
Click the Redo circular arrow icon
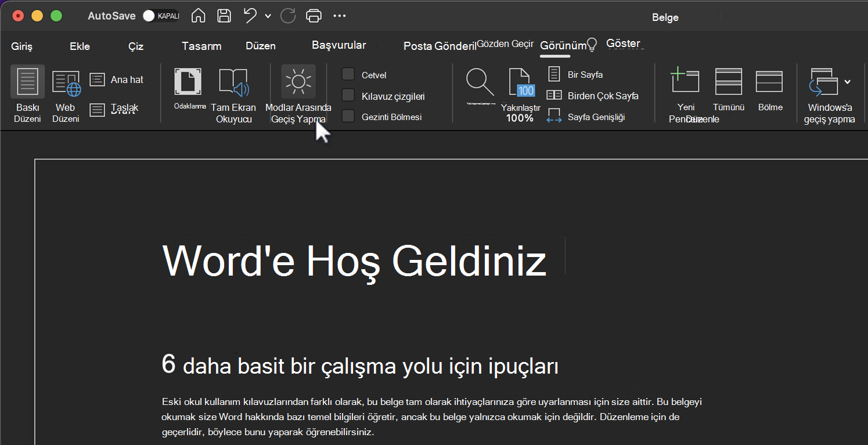click(x=288, y=16)
